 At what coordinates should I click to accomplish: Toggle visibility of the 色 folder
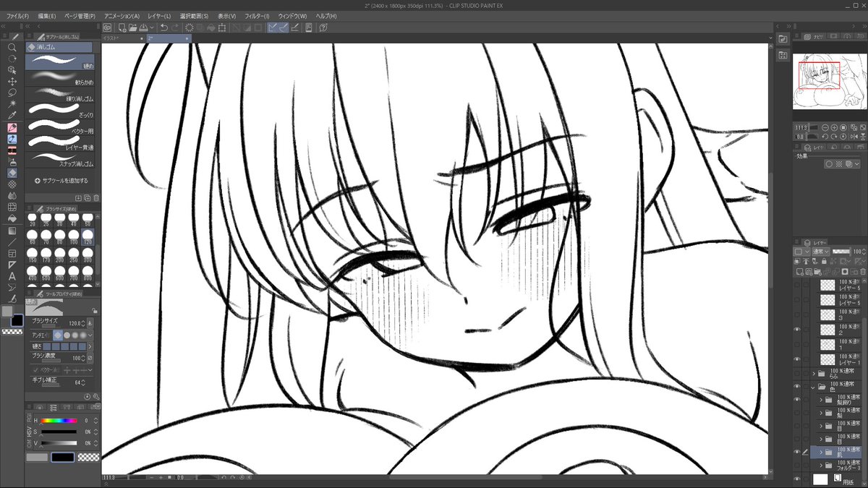[x=797, y=386]
